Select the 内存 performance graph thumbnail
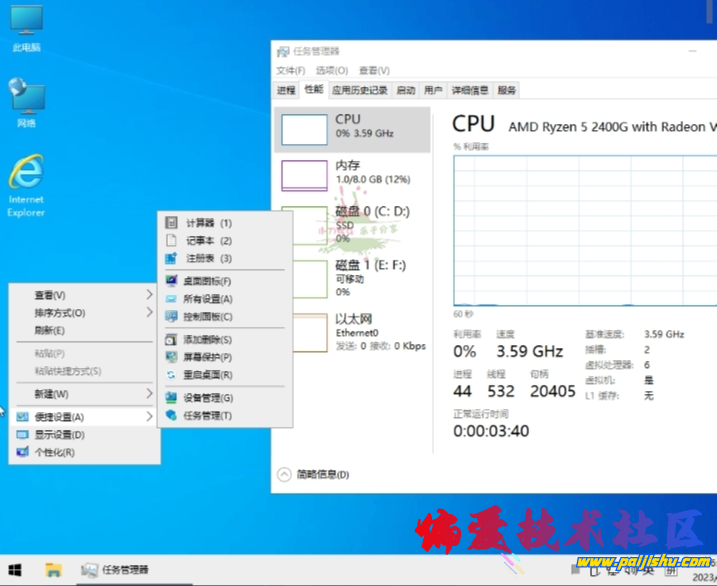Image resolution: width=717 pixels, height=586 pixels. pyautogui.click(x=305, y=175)
